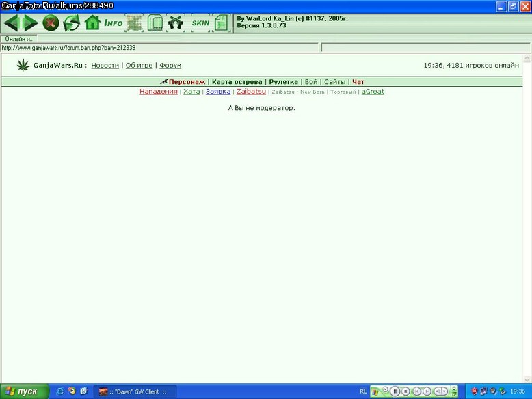Image resolution: width=532 pixels, height=399 pixels.
Task: Go forward with the green right arrow
Action: pyautogui.click(x=30, y=23)
